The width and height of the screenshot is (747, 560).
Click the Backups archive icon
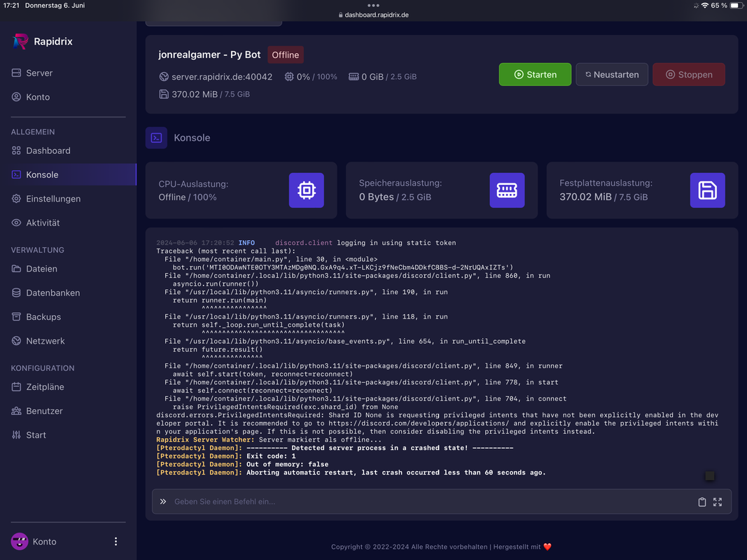click(16, 316)
